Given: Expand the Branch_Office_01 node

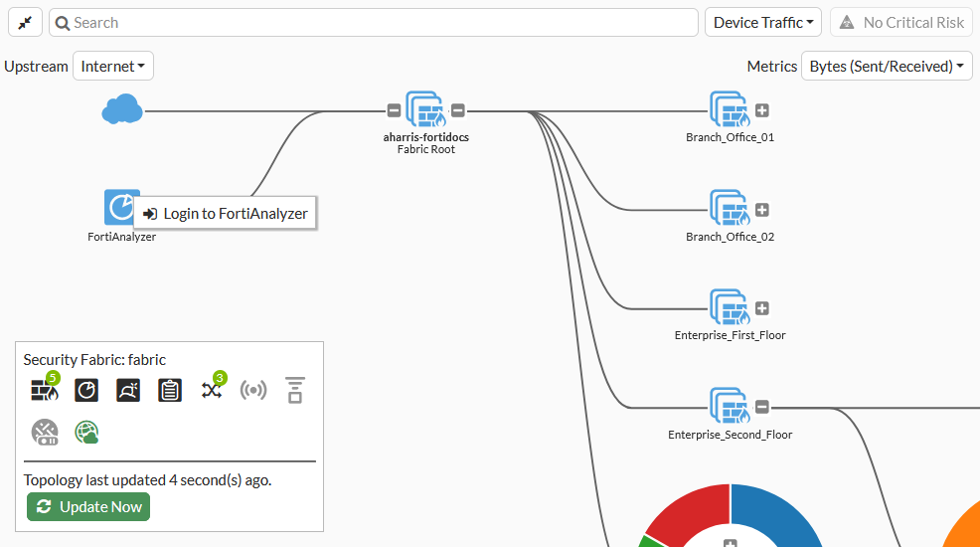Looking at the screenshot, I should tap(762, 110).
